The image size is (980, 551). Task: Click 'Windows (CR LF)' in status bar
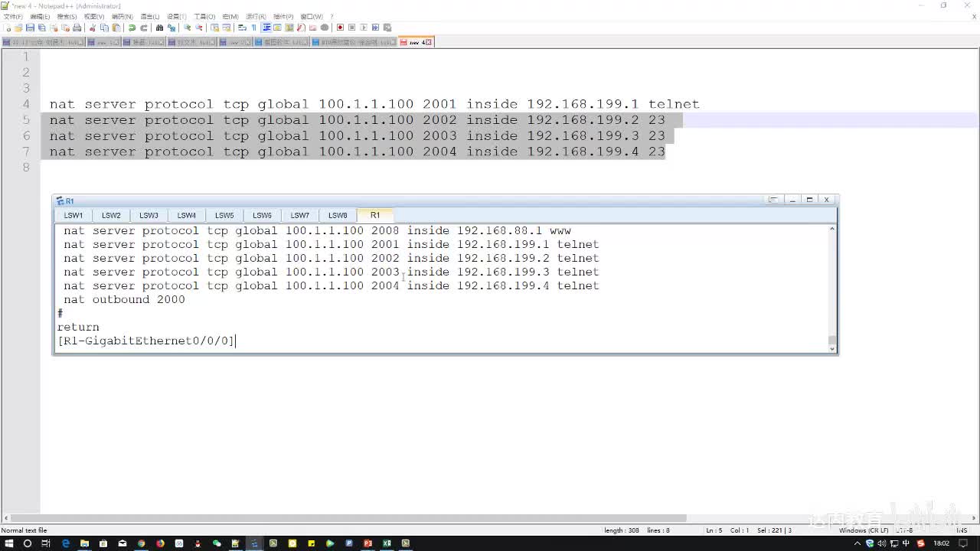tap(863, 530)
